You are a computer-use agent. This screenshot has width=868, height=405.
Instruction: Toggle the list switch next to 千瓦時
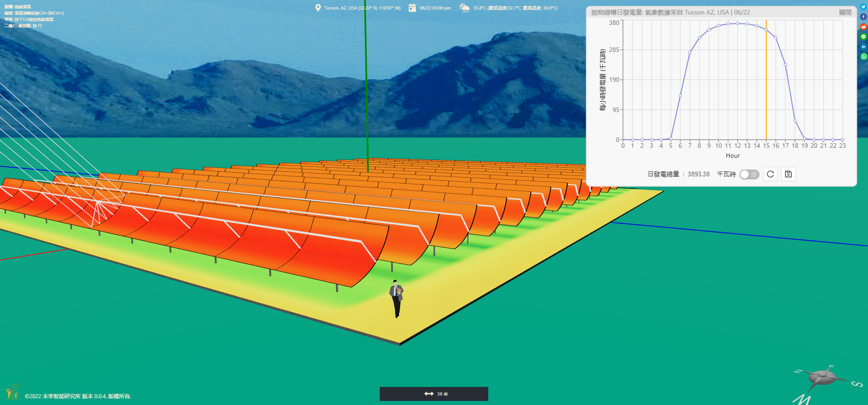coord(749,174)
